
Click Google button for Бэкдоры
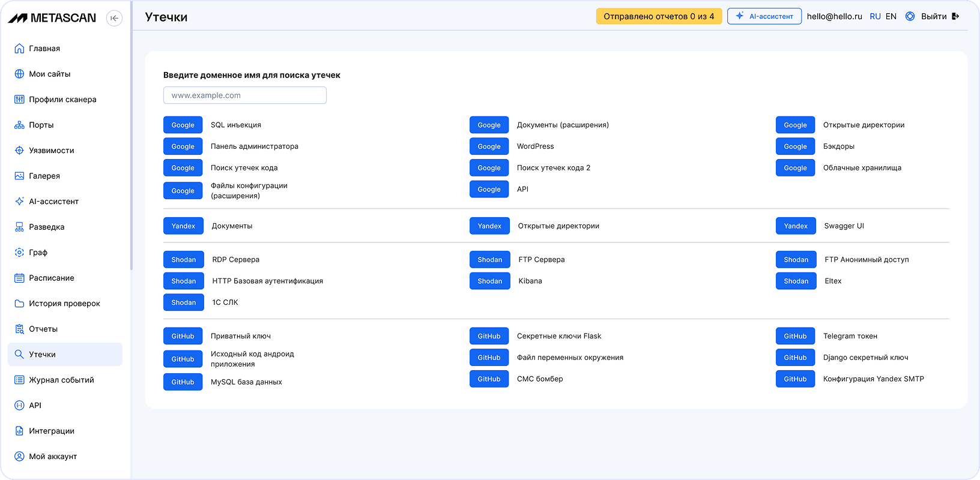(796, 146)
